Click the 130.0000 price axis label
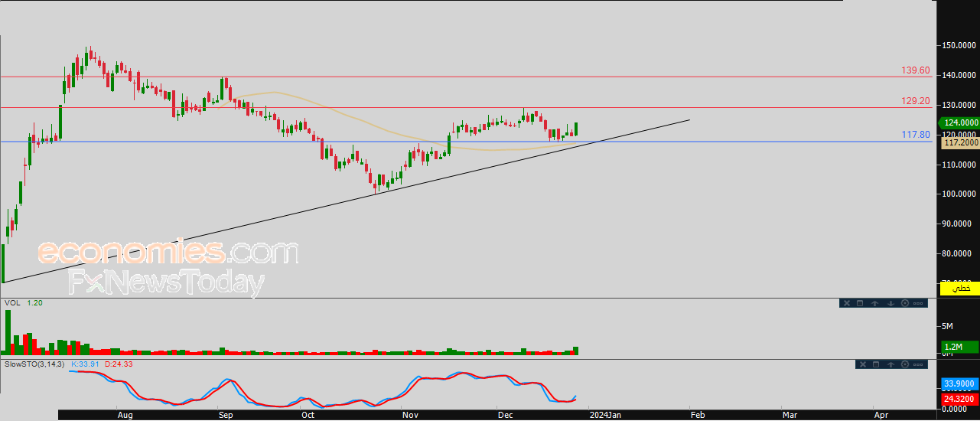 pyautogui.click(x=959, y=105)
